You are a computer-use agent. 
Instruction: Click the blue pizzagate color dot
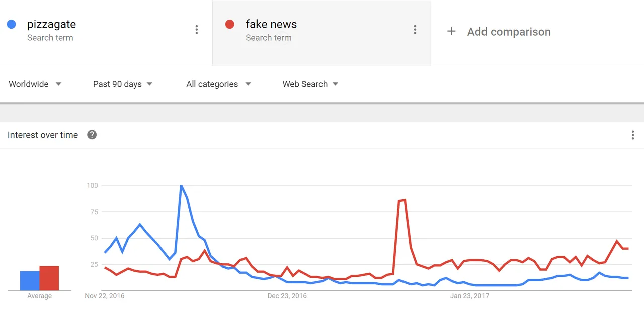(x=12, y=24)
